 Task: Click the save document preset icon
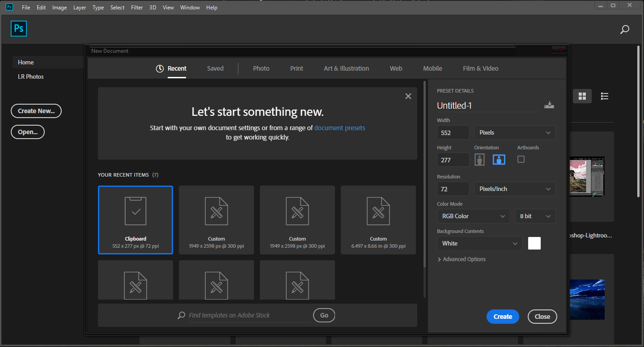click(x=549, y=105)
